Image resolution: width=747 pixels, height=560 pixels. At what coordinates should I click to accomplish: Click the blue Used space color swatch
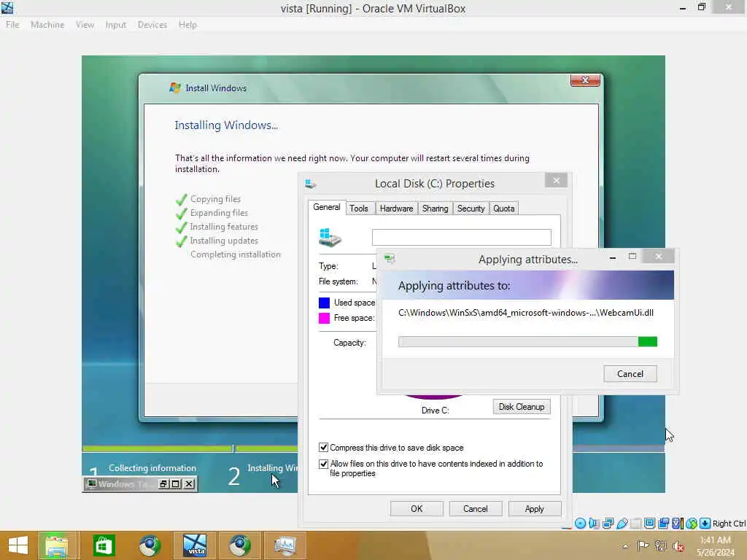point(324,303)
